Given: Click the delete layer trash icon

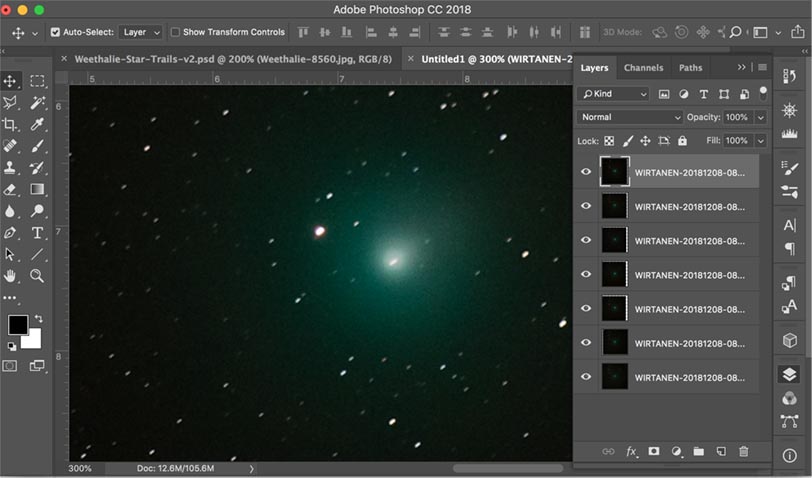Looking at the screenshot, I should click(x=743, y=451).
